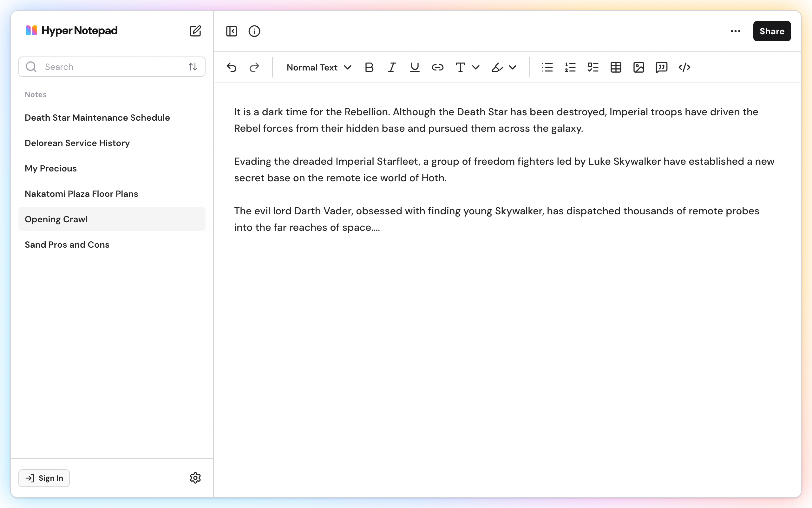Screen dimensions: 812x508
Task: Click paragraph starting "Evading the dreaded"
Action: [504, 169]
